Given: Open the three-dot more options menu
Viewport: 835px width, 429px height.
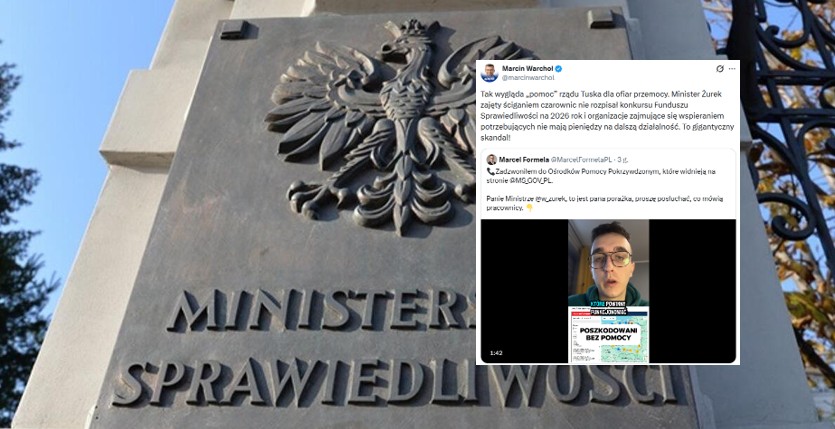Looking at the screenshot, I should (x=732, y=69).
